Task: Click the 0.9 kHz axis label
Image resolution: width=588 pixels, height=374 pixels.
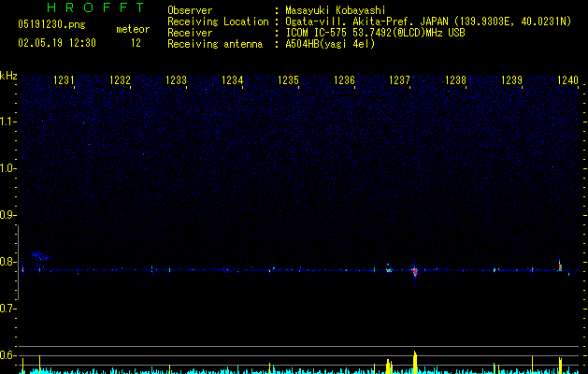Action: (x=7, y=215)
